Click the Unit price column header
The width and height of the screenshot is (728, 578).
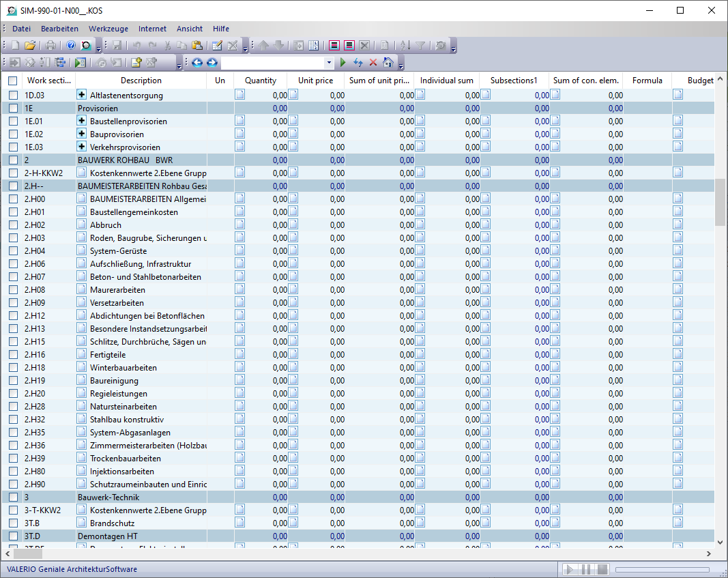[315, 81]
